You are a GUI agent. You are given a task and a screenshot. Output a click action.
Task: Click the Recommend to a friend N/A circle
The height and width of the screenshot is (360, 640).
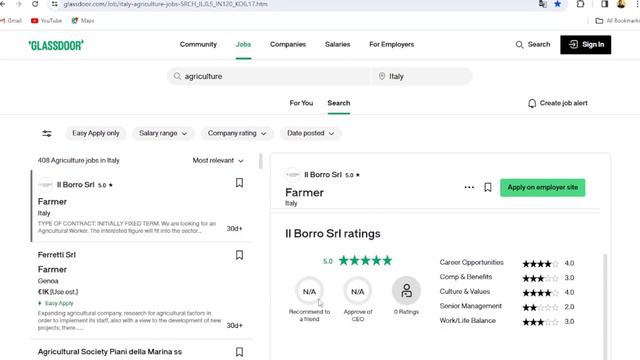pos(309,291)
